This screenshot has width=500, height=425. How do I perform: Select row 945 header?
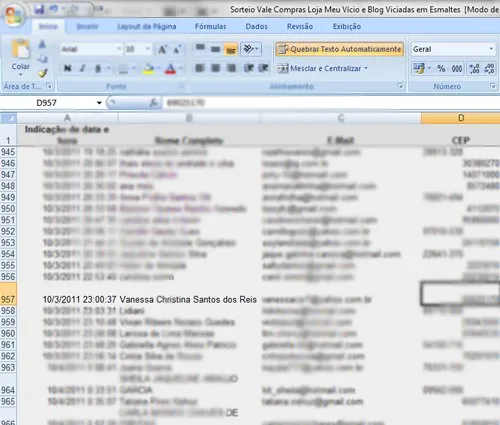tap(8, 152)
